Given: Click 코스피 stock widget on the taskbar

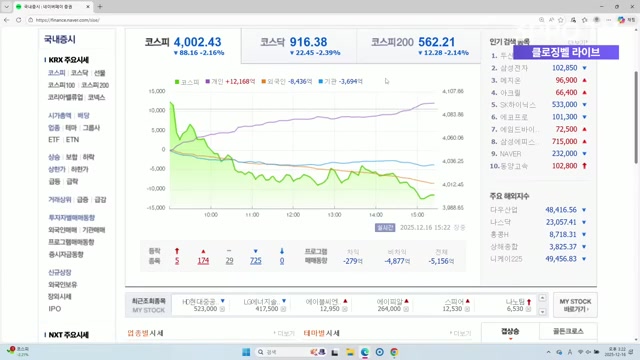Looking at the screenshot, I should pos(18,351).
